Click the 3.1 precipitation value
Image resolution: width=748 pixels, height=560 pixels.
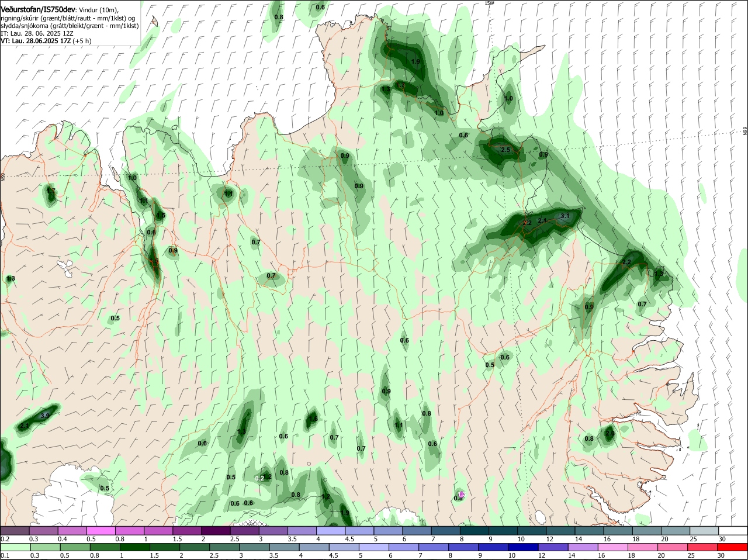tap(565, 216)
